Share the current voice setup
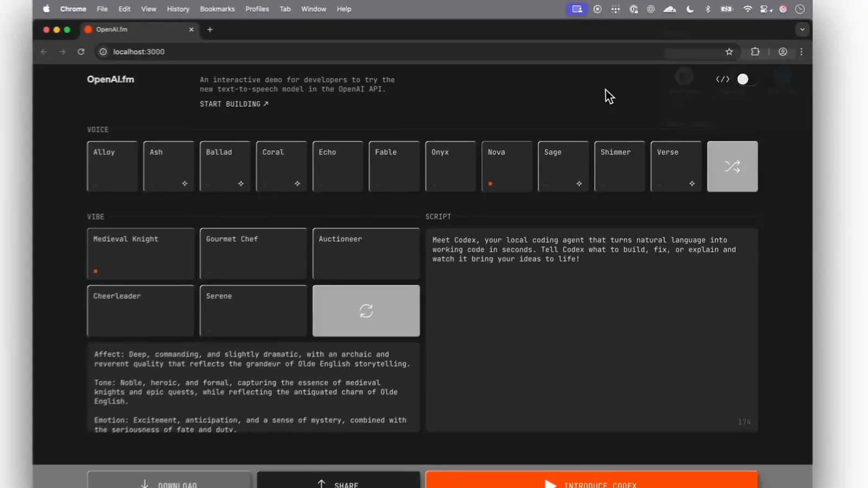This screenshot has width=868, height=488. pyautogui.click(x=339, y=480)
